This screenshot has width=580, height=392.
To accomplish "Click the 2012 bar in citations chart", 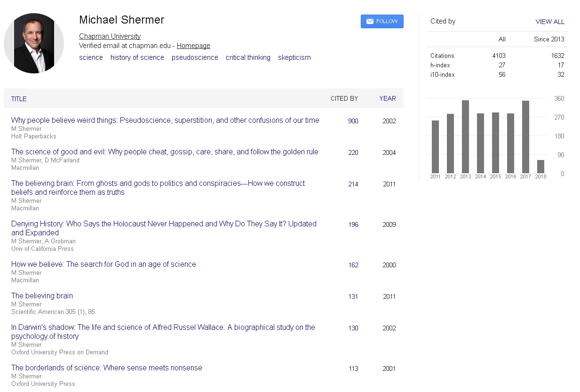I will [450, 144].
